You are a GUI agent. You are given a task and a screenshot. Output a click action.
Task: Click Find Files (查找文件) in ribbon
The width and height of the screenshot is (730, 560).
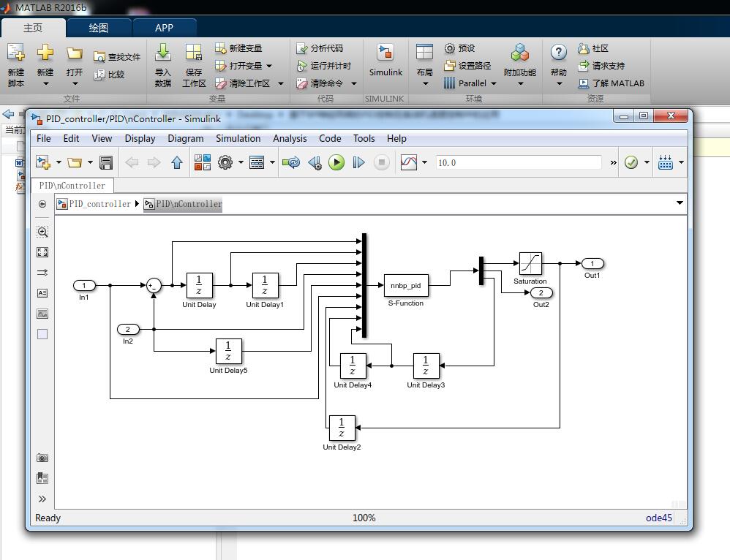tap(117, 57)
